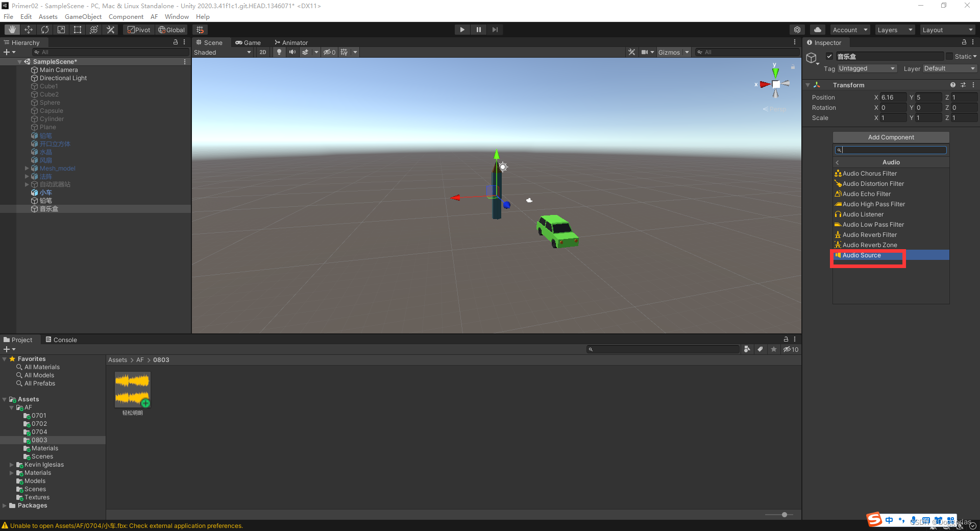Open the Layer Default dropdown
The width and height of the screenshot is (980, 531).
950,68
